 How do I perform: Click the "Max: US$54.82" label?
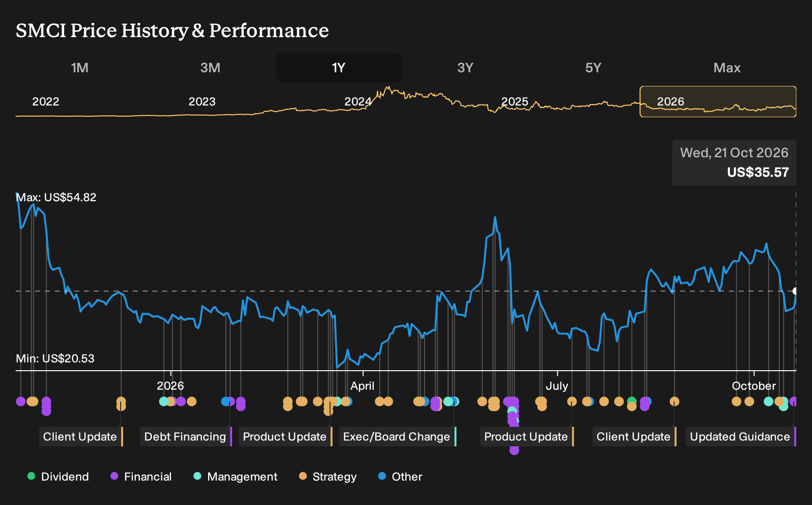point(56,197)
